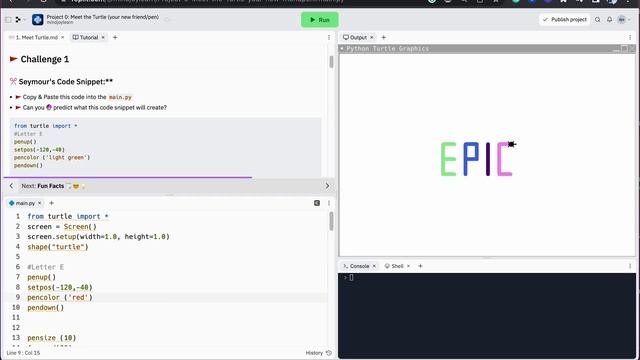
Task: Click the Python Turtle Graphics title bar
Action: pos(487,49)
